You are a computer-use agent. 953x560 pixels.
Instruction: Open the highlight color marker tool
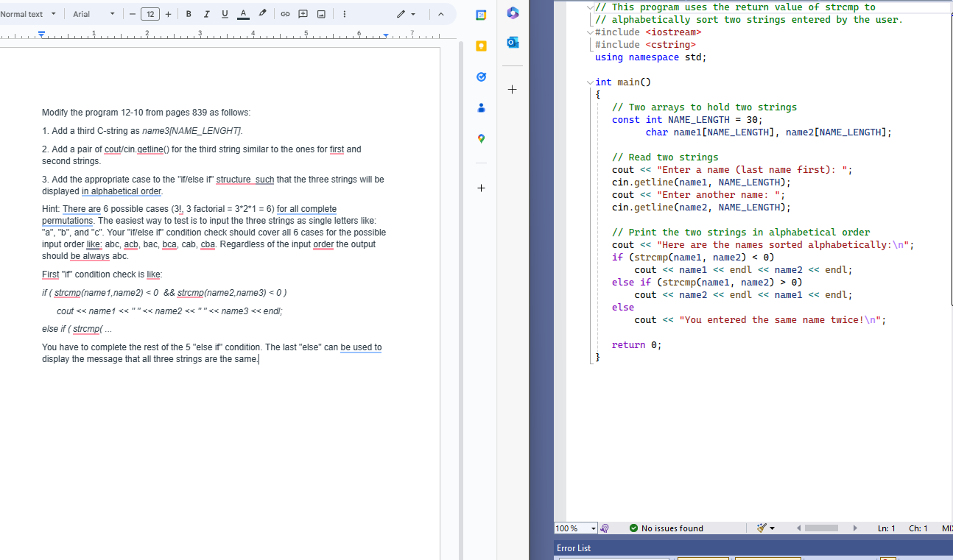[263, 15]
